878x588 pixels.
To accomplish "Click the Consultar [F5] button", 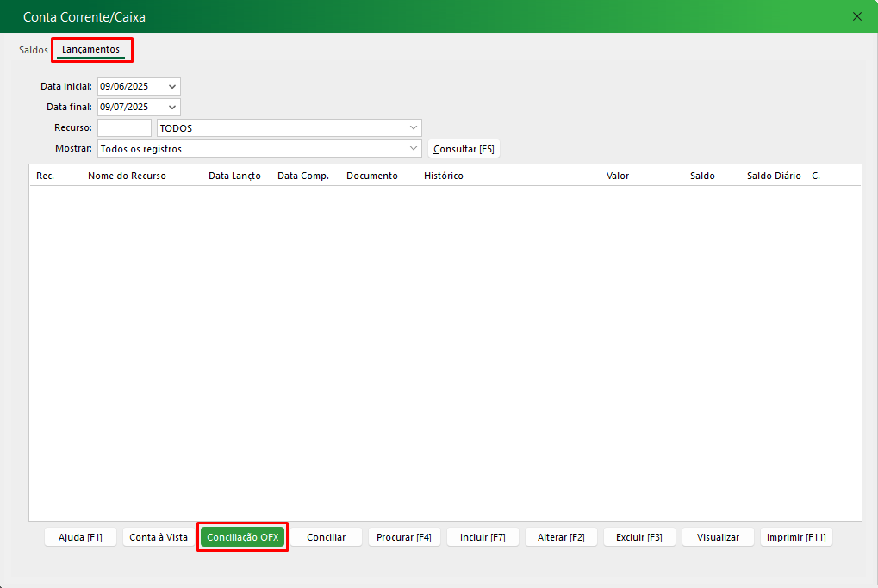I will pos(464,149).
